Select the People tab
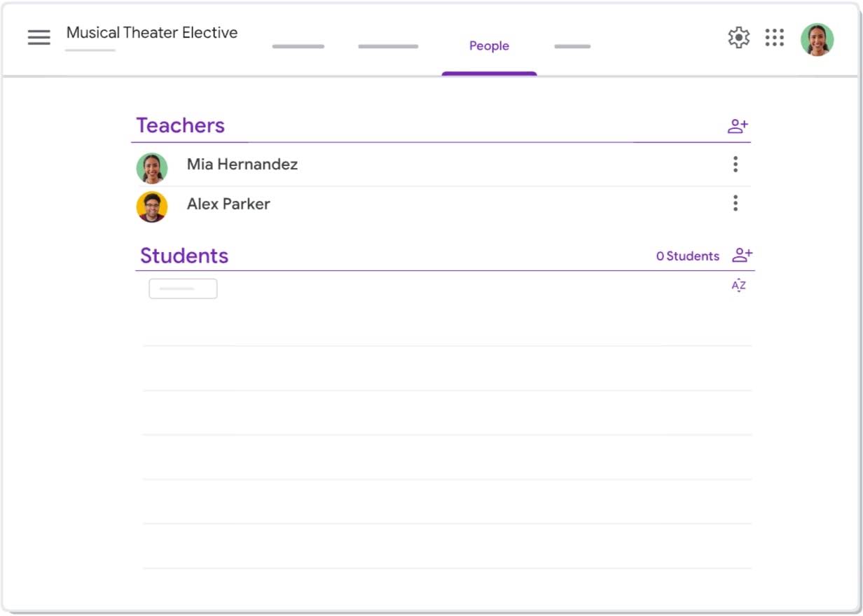The width and height of the screenshot is (863, 616). click(489, 46)
